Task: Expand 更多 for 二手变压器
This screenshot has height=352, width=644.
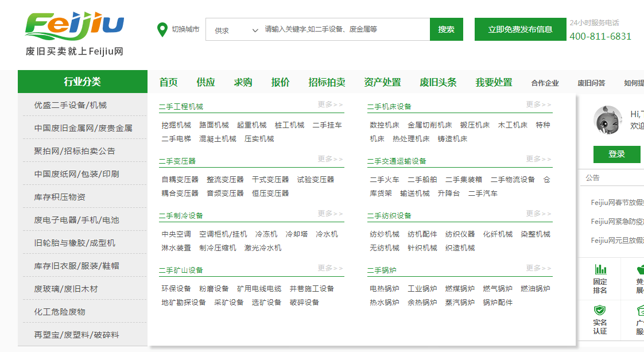Action: coord(331,158)
